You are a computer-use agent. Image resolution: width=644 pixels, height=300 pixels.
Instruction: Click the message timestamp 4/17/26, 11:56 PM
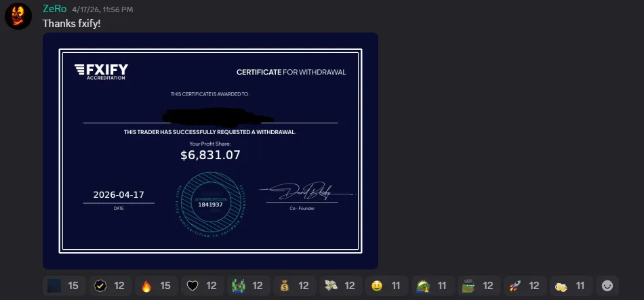tap(102, 9)
